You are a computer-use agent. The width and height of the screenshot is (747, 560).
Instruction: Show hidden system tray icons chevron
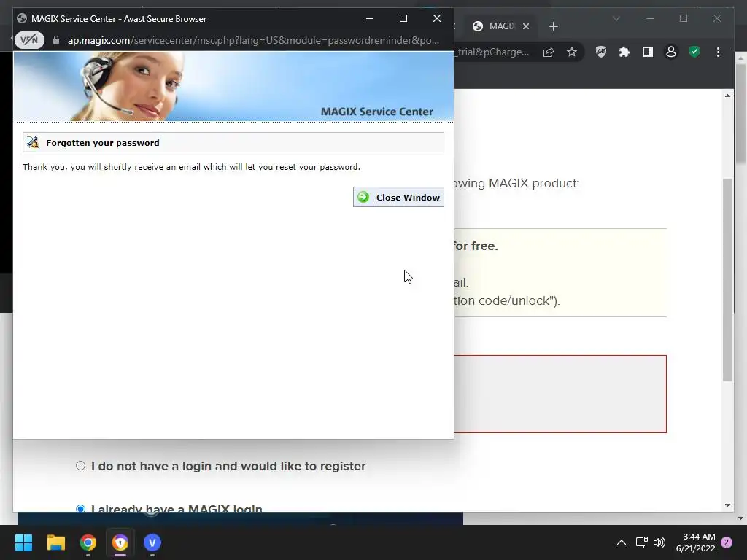tap(622, 542)
